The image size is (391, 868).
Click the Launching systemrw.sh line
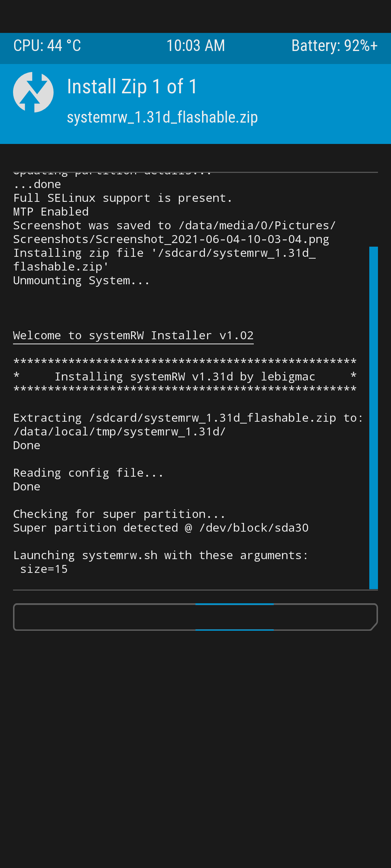pyautogui.click(x=161, y=556)
